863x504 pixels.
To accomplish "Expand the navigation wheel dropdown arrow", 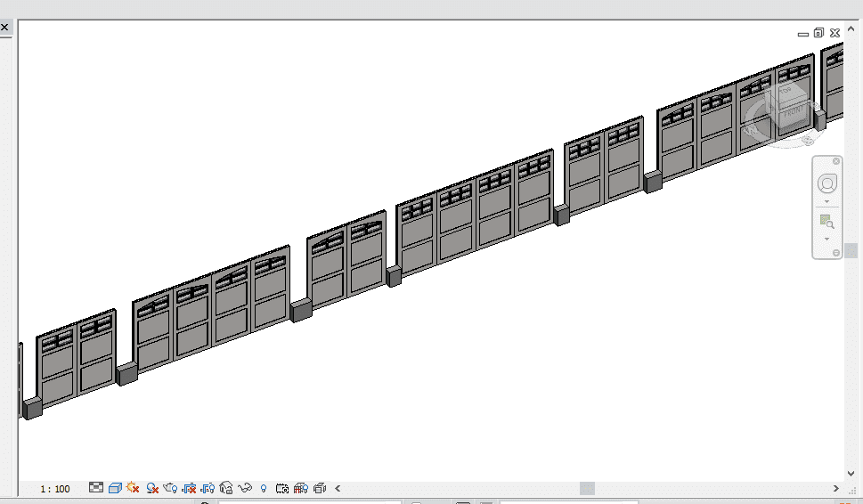I will coord(826,202).
